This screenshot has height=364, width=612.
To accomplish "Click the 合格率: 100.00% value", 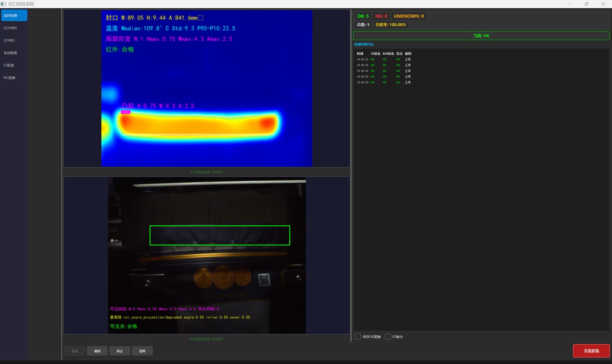I will coord(390,24).
